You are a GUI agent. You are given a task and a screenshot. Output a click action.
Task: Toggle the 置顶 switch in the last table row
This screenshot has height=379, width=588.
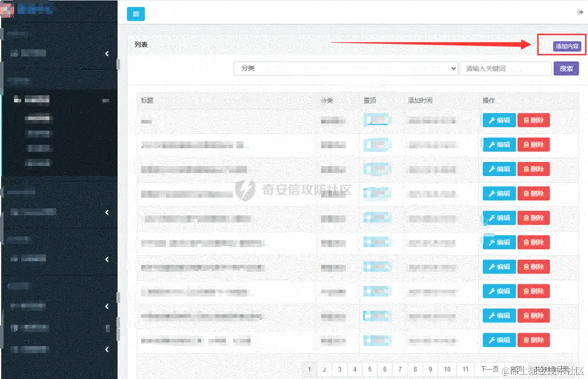pos(377,340)
